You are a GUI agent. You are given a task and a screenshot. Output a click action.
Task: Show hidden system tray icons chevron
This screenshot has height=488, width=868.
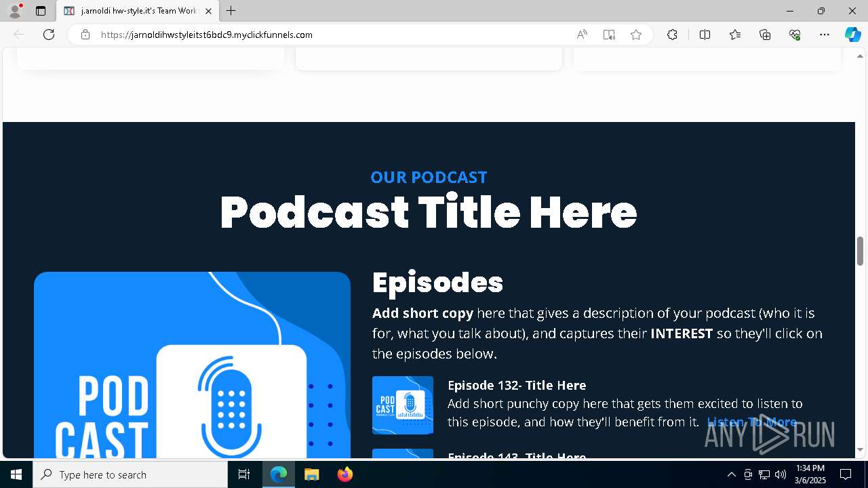(x=731, y=474)
